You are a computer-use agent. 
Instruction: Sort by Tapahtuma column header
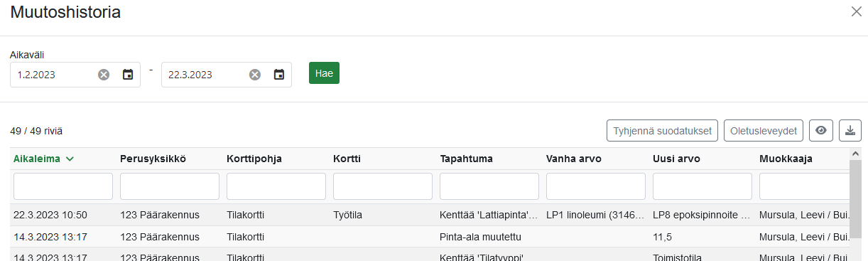[x=467, y=159]
